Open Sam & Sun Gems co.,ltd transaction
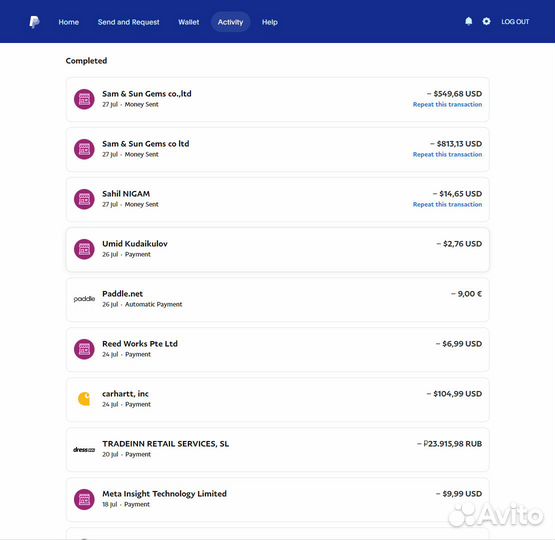 click(278, 99)
